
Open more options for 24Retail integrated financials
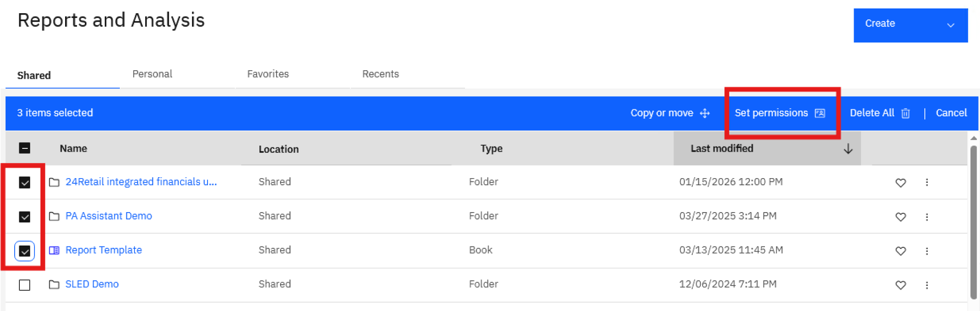(x=927, y=182)
